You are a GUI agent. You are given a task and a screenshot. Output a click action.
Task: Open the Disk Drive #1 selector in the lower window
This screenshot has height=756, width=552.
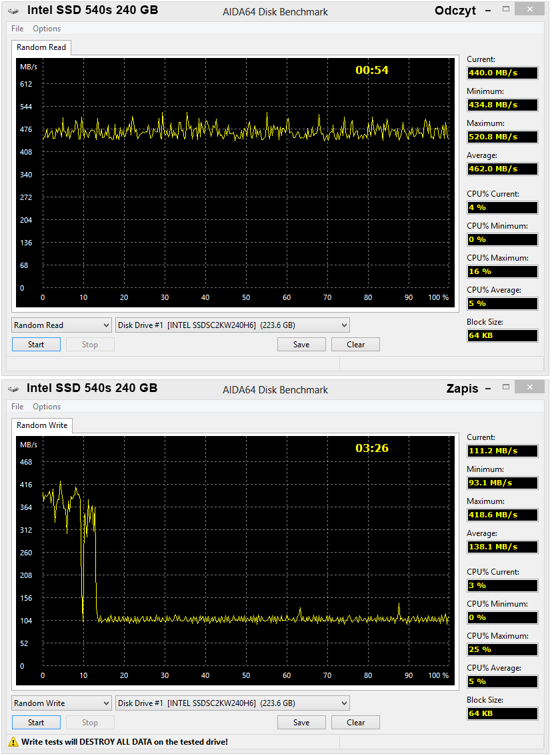233,703
